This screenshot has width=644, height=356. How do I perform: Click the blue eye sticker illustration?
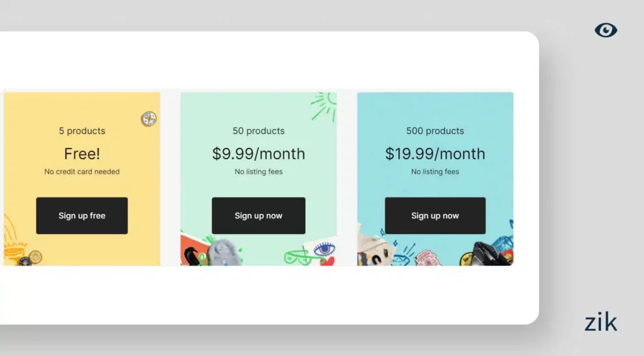point(324,249)
